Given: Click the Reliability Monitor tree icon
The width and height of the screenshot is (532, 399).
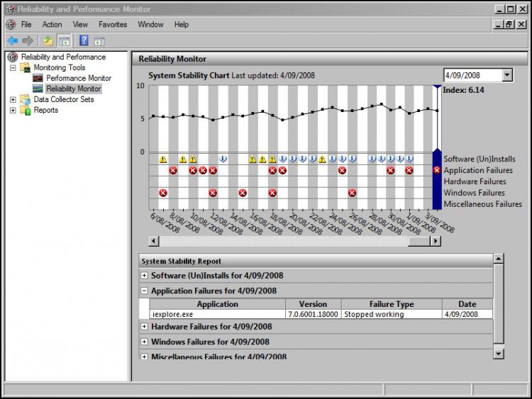Looking at the screenshot, I should (38, 89).
